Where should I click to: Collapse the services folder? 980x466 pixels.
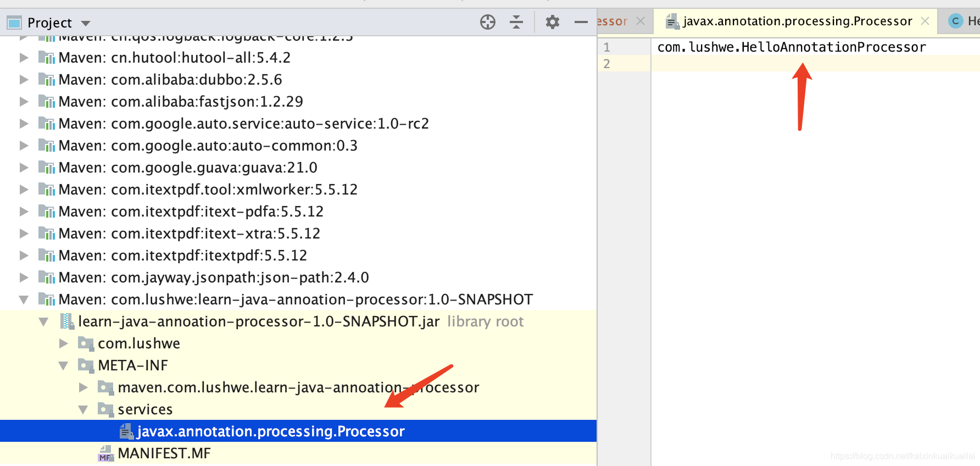pos(83,409)
